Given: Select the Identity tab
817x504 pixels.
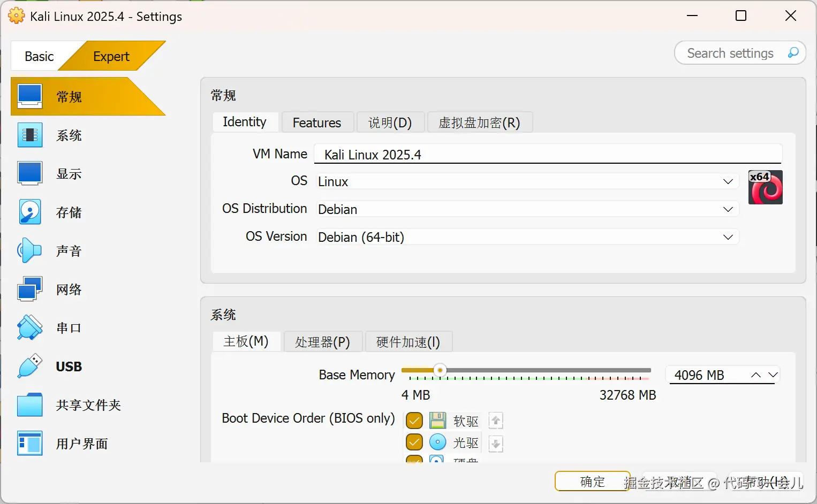Looking at the screenshot, I should coord(245,122).
